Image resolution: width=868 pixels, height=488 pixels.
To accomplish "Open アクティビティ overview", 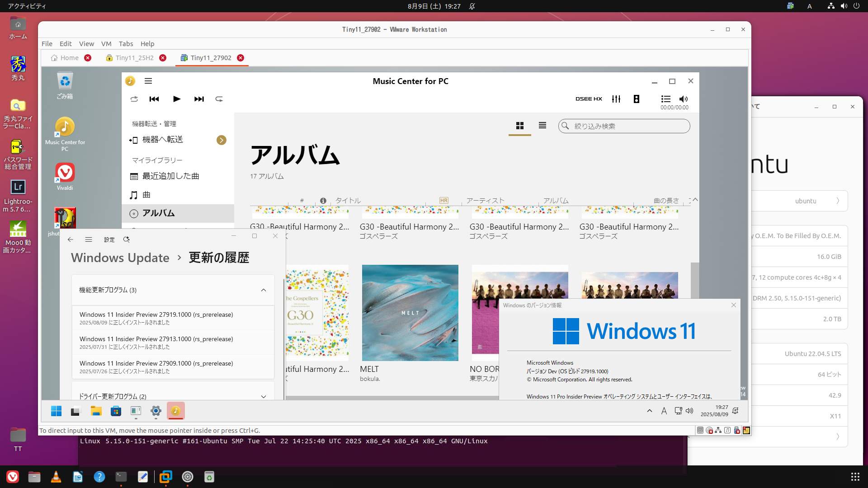I will click(x=27, y=6).
